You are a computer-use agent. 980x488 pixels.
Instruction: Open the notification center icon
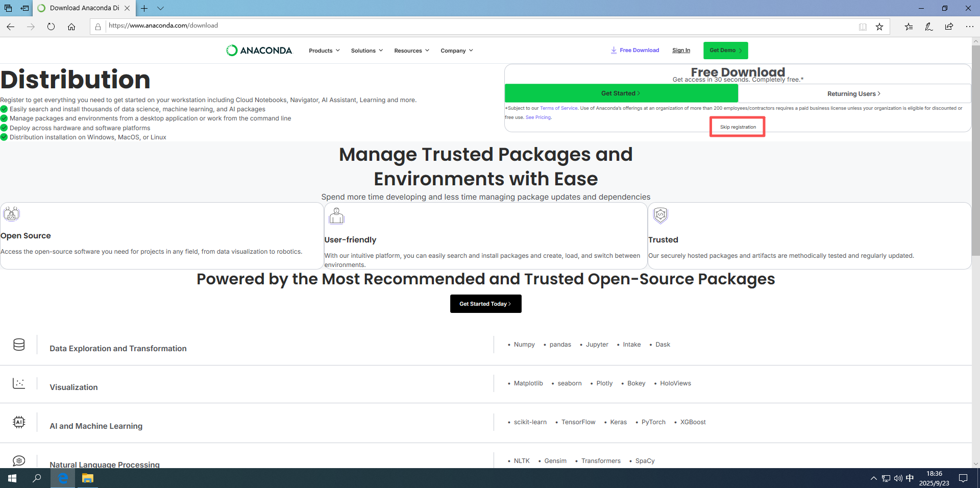coord(963,478)
